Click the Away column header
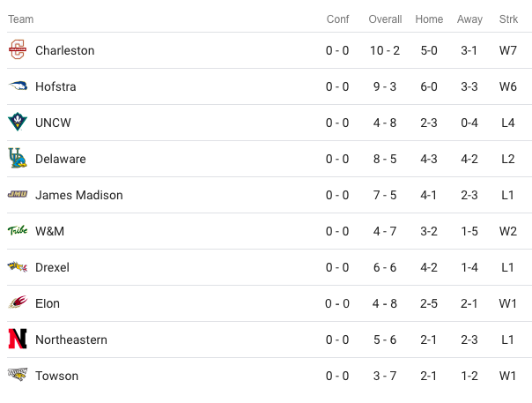Viewport: 532px width, 403px height. click(x=469, y=19)
